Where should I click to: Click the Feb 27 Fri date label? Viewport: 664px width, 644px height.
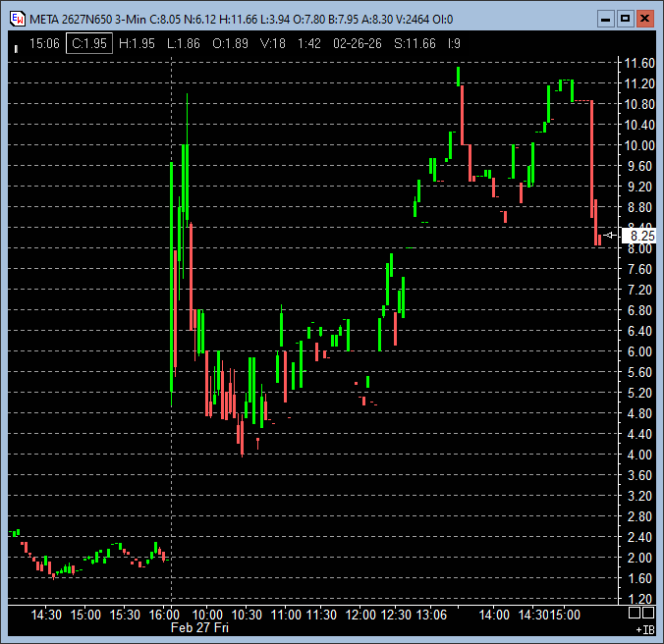(199, 626)
